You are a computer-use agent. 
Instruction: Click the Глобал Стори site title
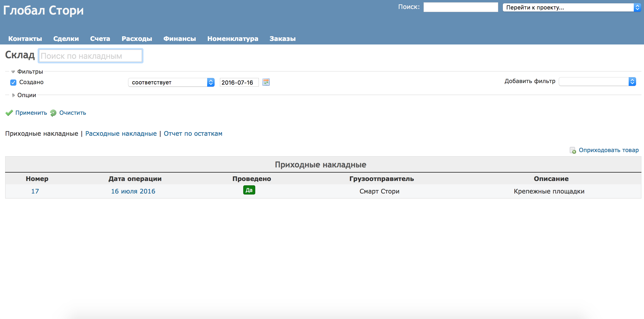click(43, 10)
